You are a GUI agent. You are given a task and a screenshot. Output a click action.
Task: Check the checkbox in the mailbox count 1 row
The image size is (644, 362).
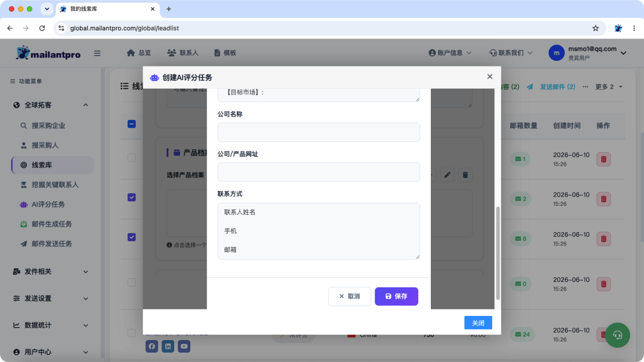coord(131,158)
